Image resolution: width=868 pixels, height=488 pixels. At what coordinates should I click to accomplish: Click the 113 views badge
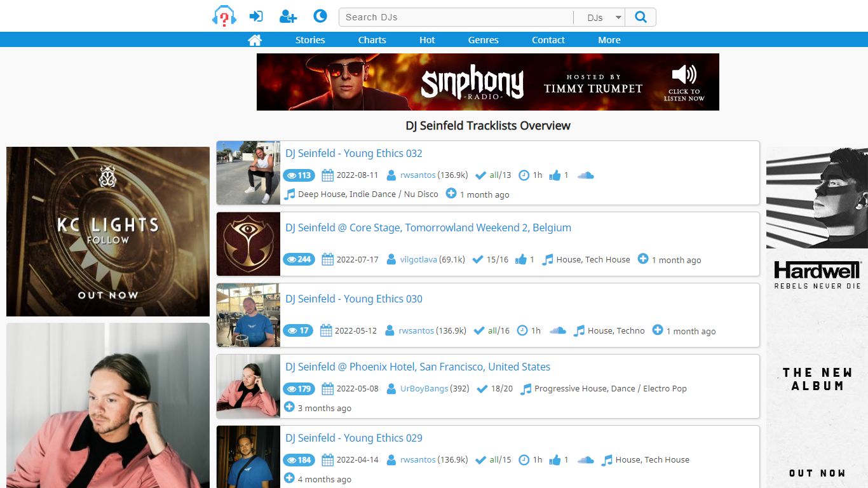(299, 175)
